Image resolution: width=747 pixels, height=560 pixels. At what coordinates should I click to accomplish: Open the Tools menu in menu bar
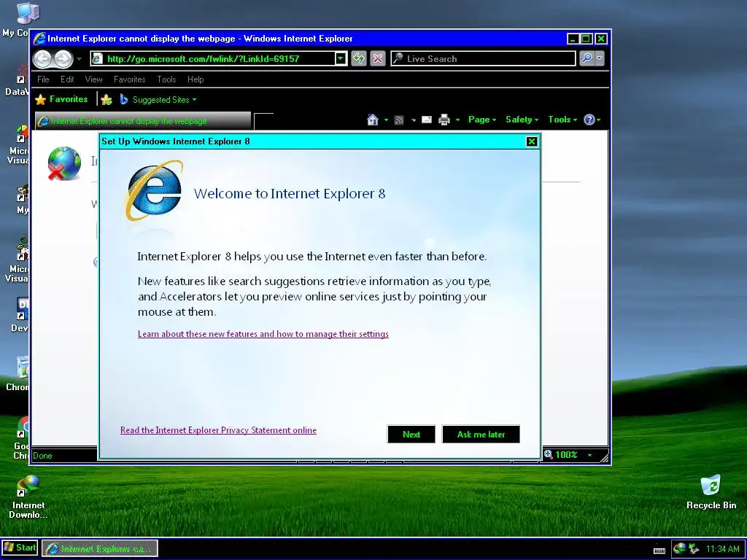coord(166,79)
